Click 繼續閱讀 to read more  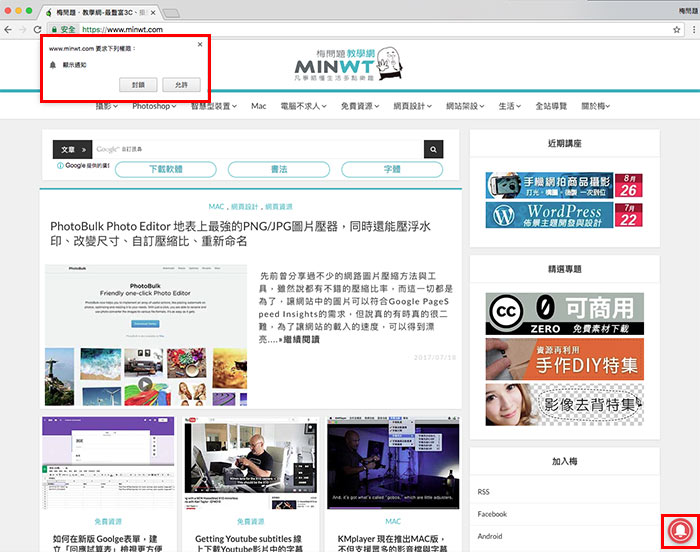pyautogui.click(x=301, y=339)
